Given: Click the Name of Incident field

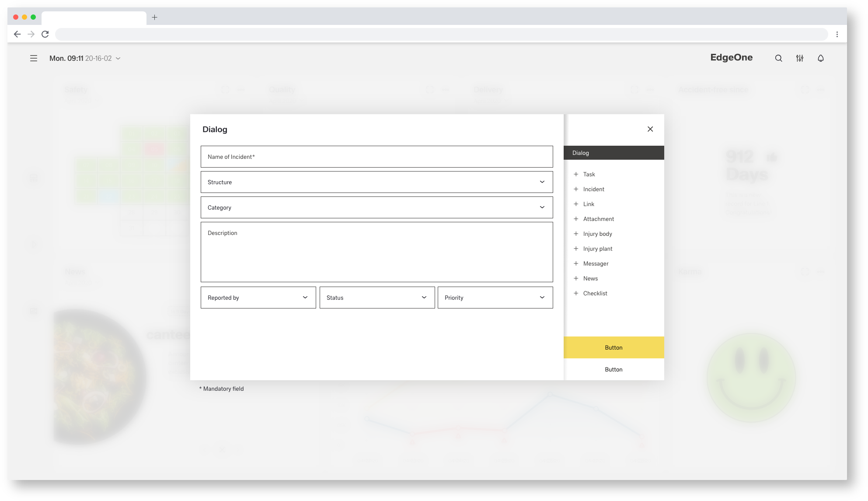Looking at the screenshot, I should pos(376,157).
